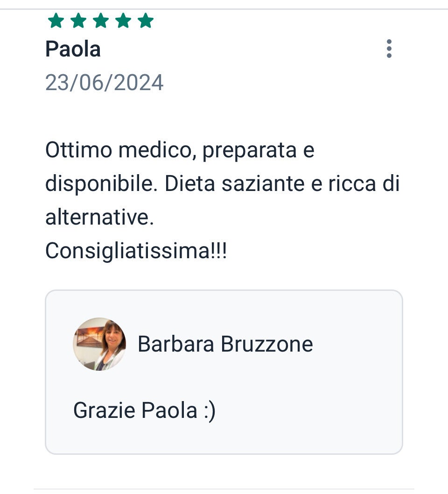This screenshot has height=494, width=448.
Task: Click the smiley ":)" ending the reply
Action: pos(209,411)
